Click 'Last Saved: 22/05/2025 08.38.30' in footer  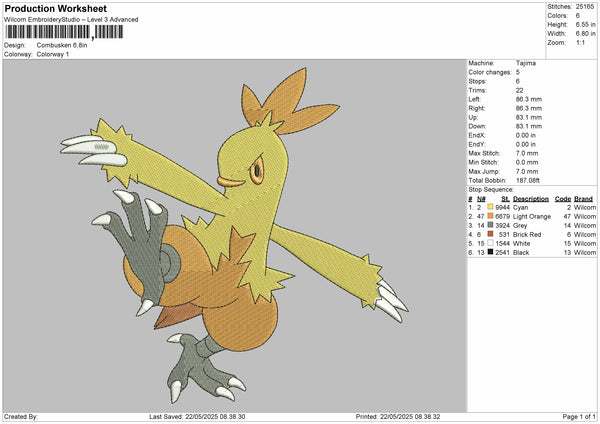[x=197, y=417]
